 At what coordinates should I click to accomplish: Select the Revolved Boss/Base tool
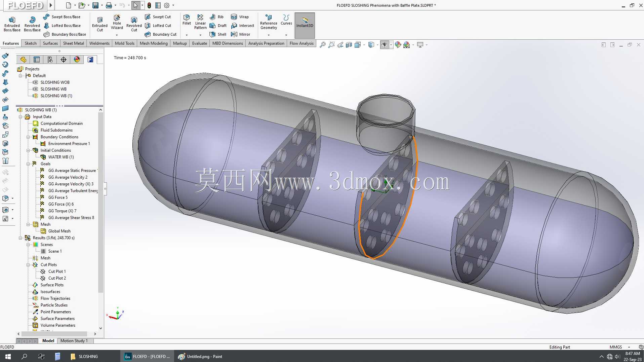[32, 24]
